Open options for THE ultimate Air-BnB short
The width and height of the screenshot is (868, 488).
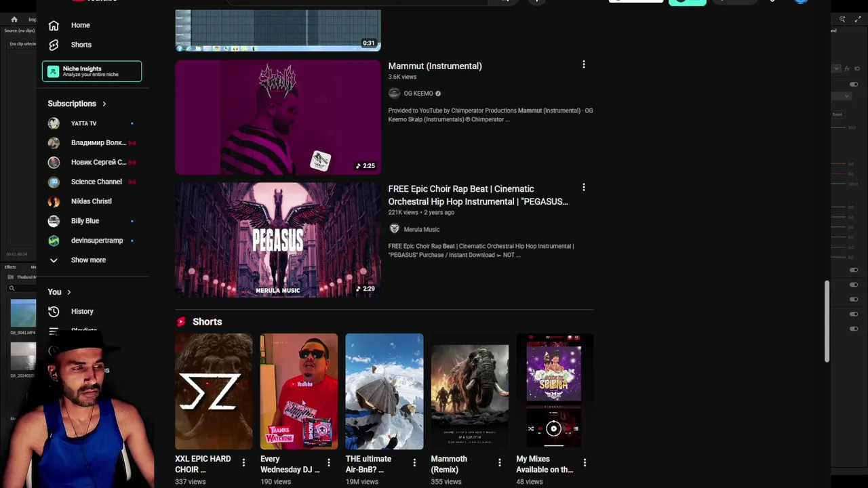(x=414, y=462)
